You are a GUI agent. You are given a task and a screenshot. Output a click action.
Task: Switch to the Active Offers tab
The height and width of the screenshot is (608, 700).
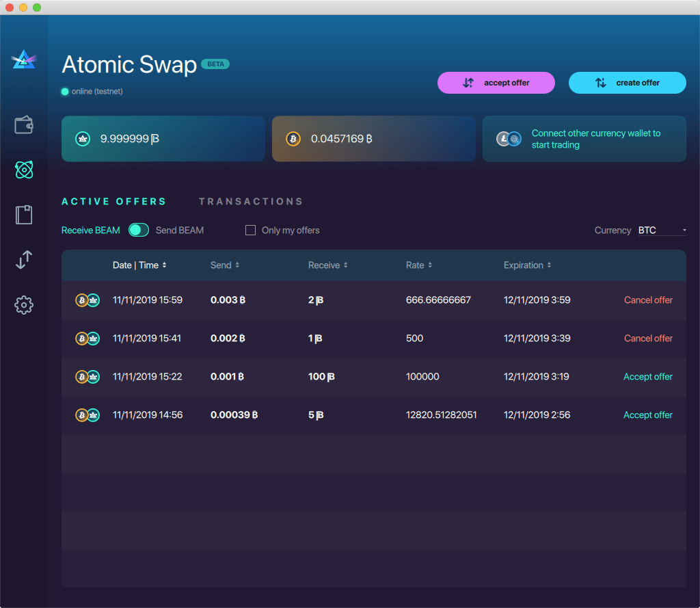tap(113, 202)
